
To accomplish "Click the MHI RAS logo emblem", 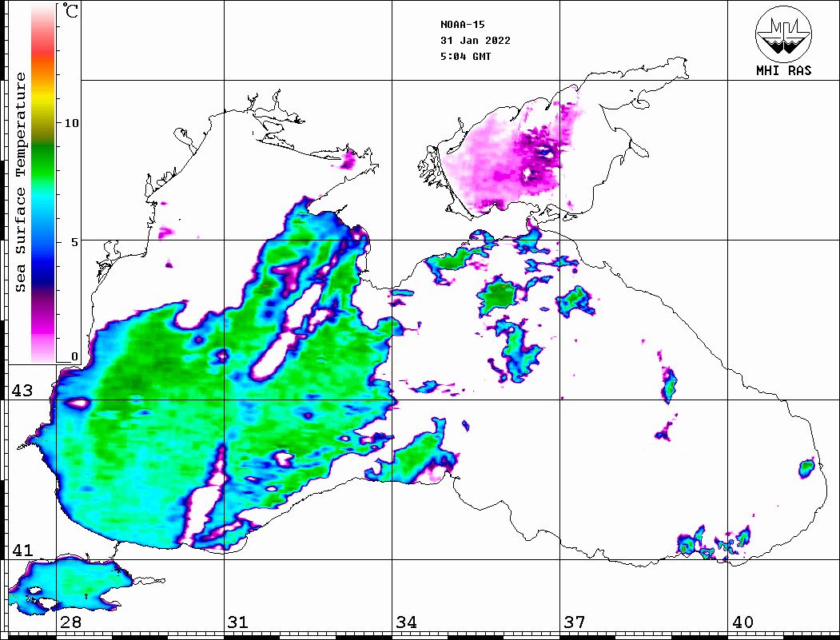I will (783, 34).
